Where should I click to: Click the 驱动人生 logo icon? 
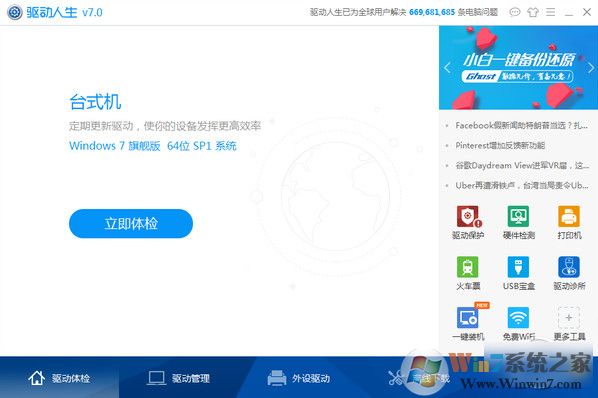(x=15, y=12)
